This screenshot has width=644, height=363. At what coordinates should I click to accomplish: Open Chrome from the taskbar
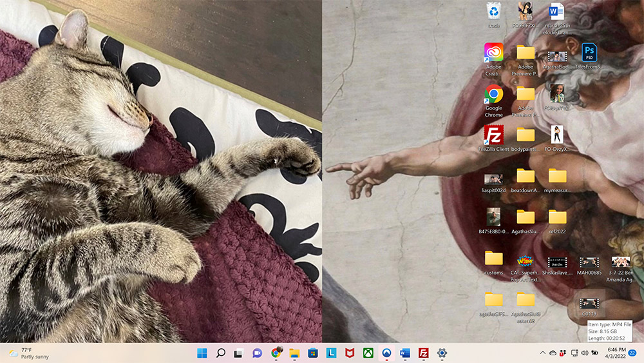(x=276, y=353)
